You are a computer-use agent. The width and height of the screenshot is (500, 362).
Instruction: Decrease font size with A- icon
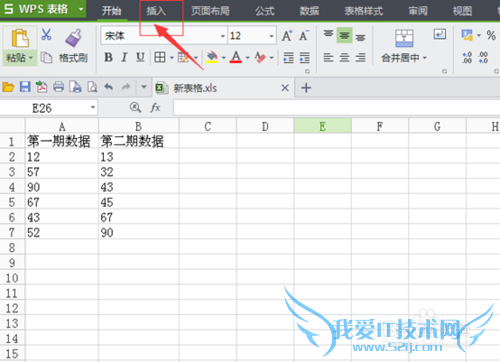tap(304, 36)
